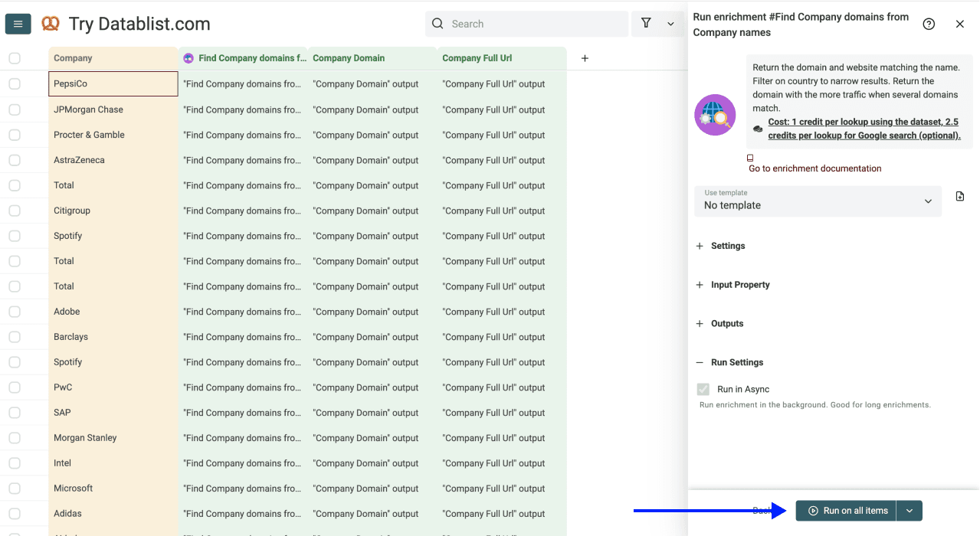The height and width of the screenshot is (536, 980).
Task: Select the filter funnel icon
Action: (x=644, y=24)
